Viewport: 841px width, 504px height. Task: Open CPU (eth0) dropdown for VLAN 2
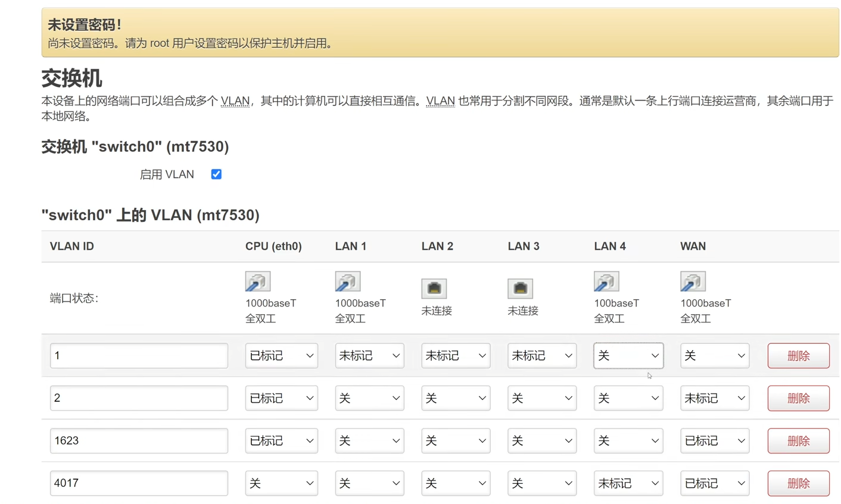282,398
